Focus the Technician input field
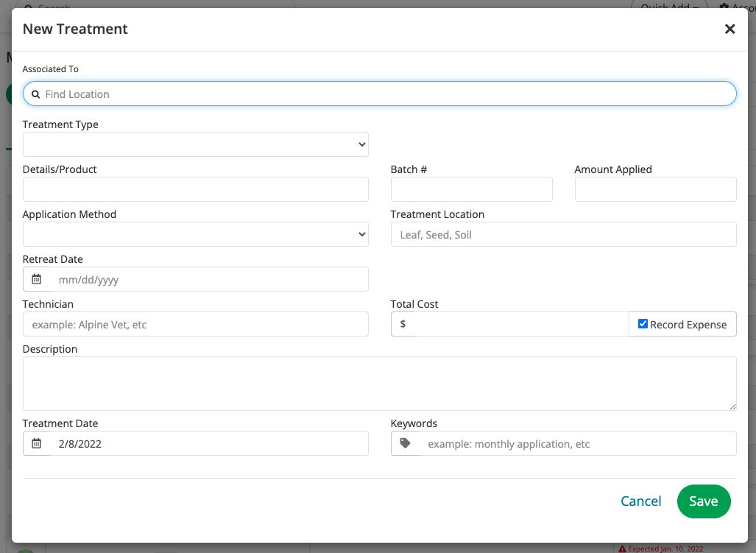Image resolution: width=756 pixels, height=553 pixels. pyautogui.click(x=196, y=325)
